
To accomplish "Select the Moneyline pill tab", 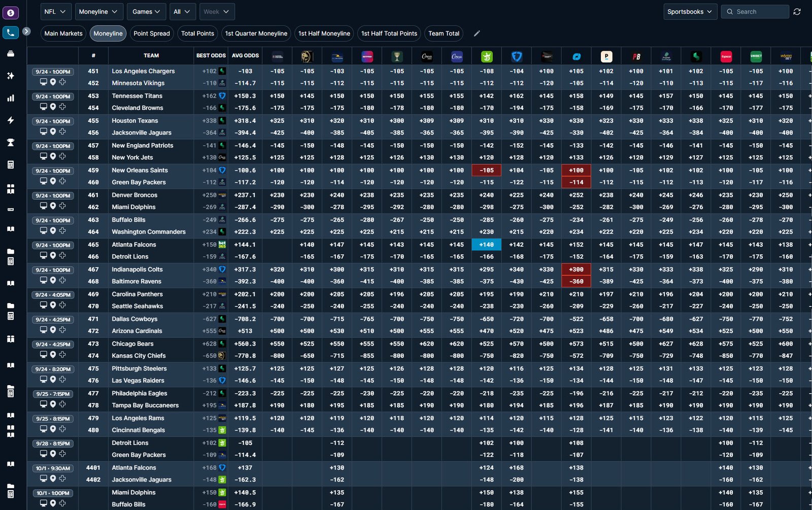I will click(108, 33).
